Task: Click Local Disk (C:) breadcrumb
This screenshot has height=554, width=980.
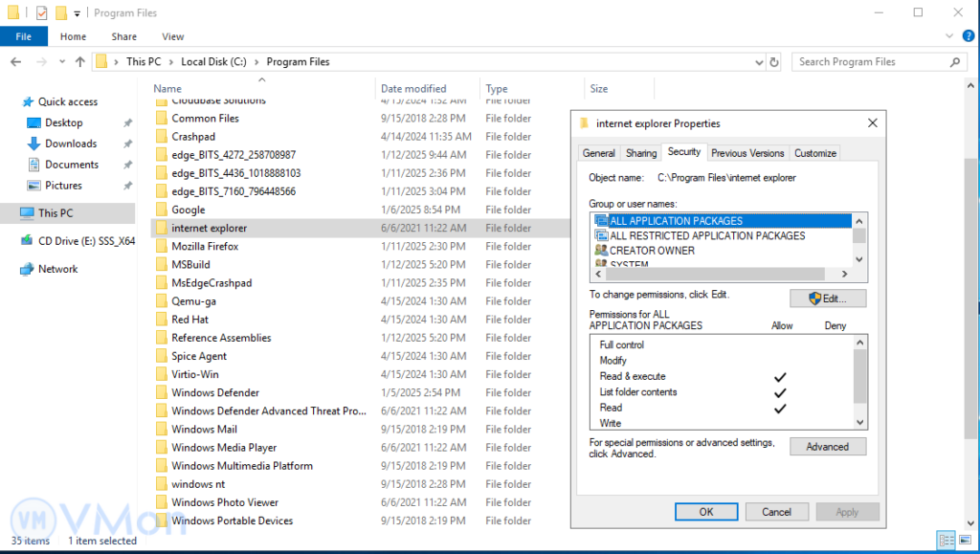Action: [x=213, y=62]
